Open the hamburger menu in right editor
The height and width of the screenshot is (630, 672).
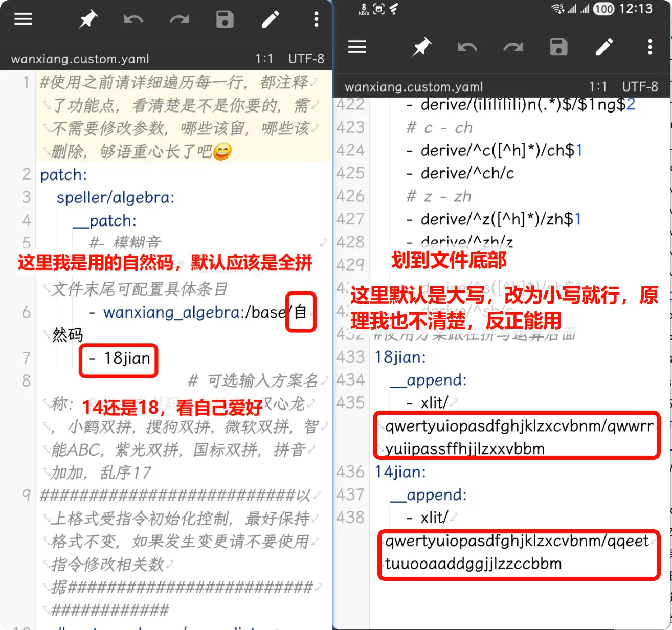(357, 48)
